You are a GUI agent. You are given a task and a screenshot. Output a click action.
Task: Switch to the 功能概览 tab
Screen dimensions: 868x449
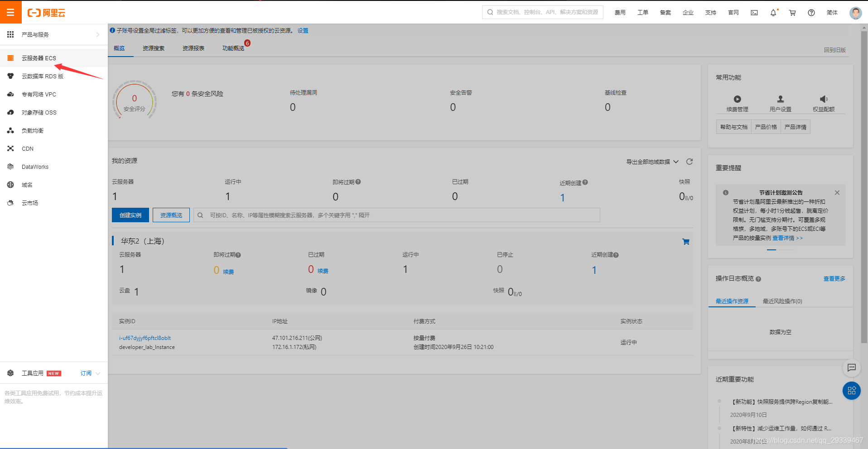233,48
